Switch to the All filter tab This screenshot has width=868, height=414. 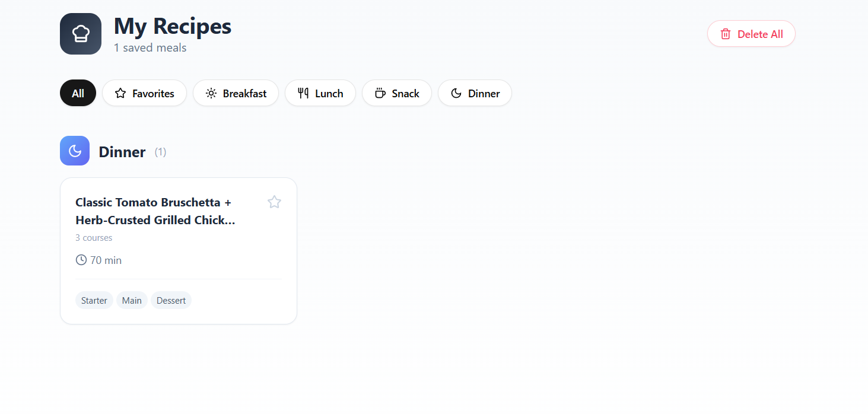pos(78,93)
